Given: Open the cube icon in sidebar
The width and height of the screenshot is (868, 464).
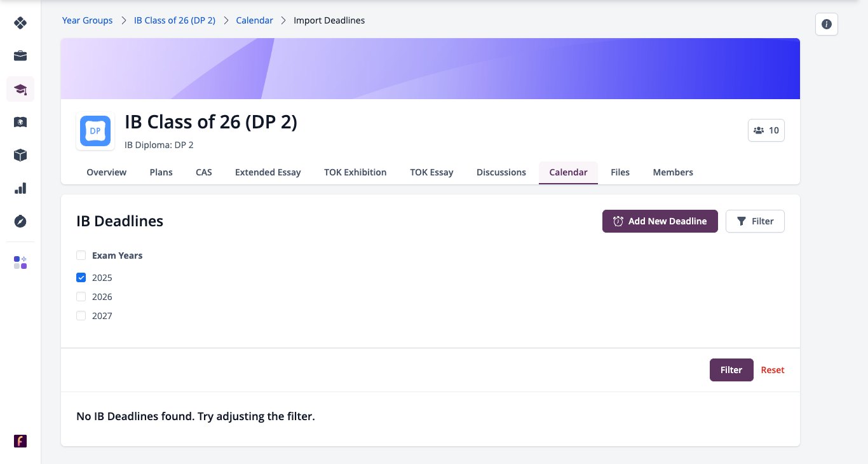Looking at the screenshot, I should tap(20, 155).
